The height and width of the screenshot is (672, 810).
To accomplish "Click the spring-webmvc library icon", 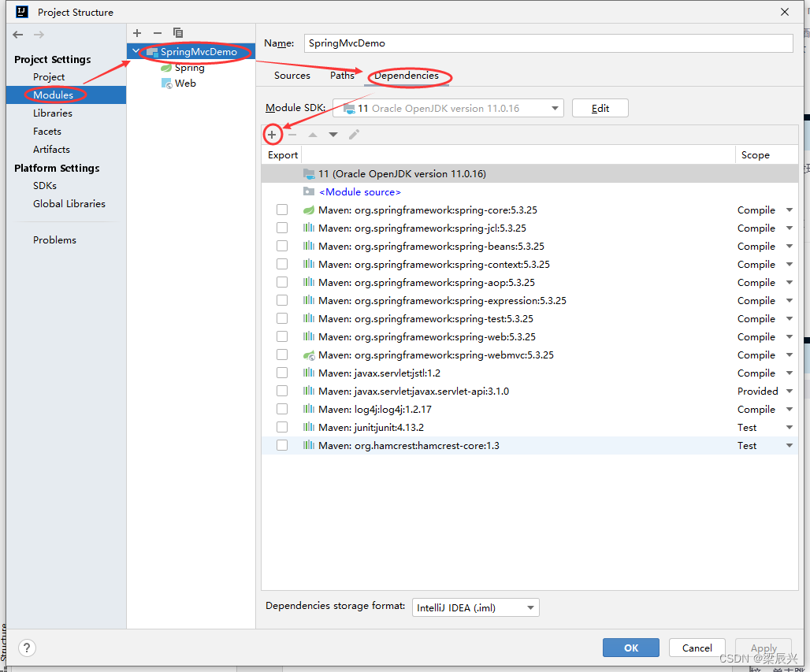I will [308, 355].
